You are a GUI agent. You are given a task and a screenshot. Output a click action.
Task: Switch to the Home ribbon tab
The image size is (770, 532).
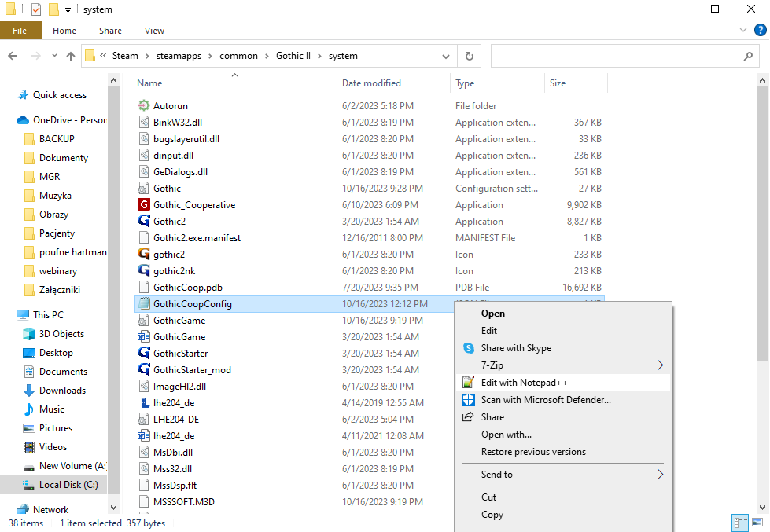[64, 31]
